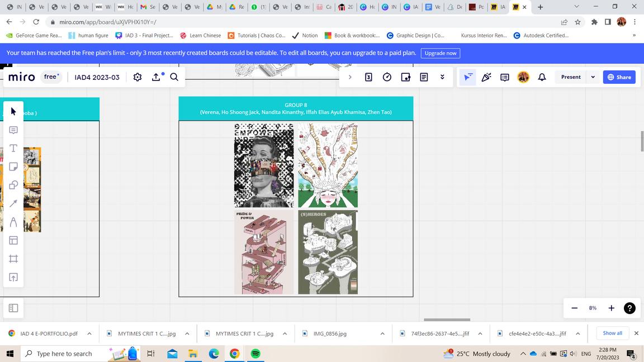This screenshot has width=644, height=362.
Task: Select the Pen tool
Action: coord(13,222)
